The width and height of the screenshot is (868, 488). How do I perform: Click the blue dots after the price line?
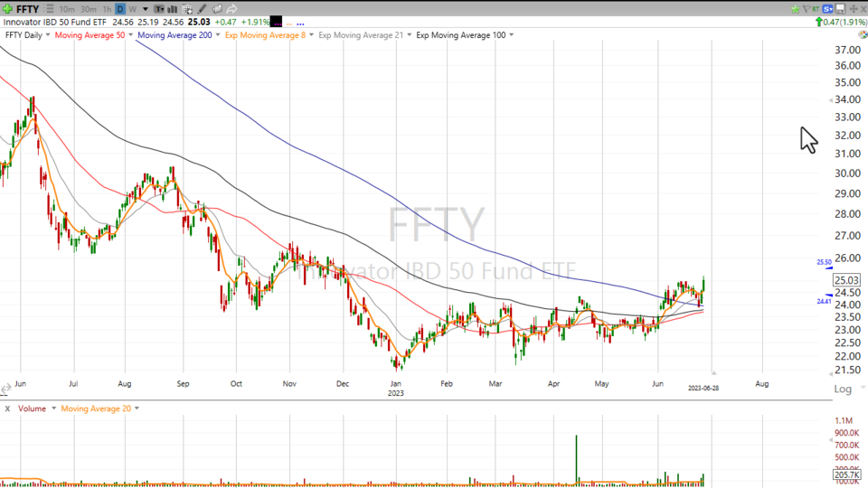pyautogui.click(x=300, y=23)
